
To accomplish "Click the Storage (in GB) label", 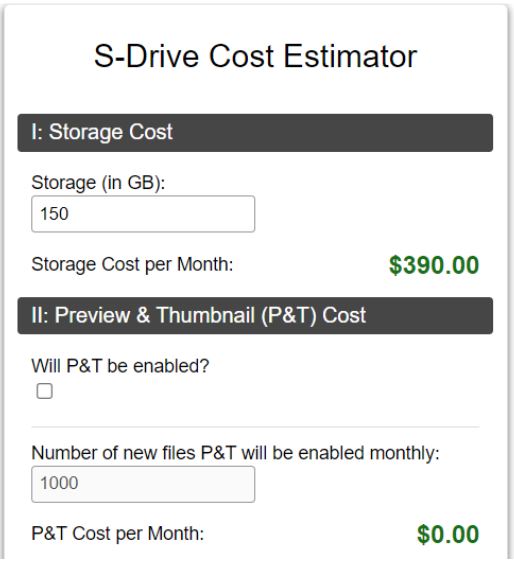I will tap(98, 183).
